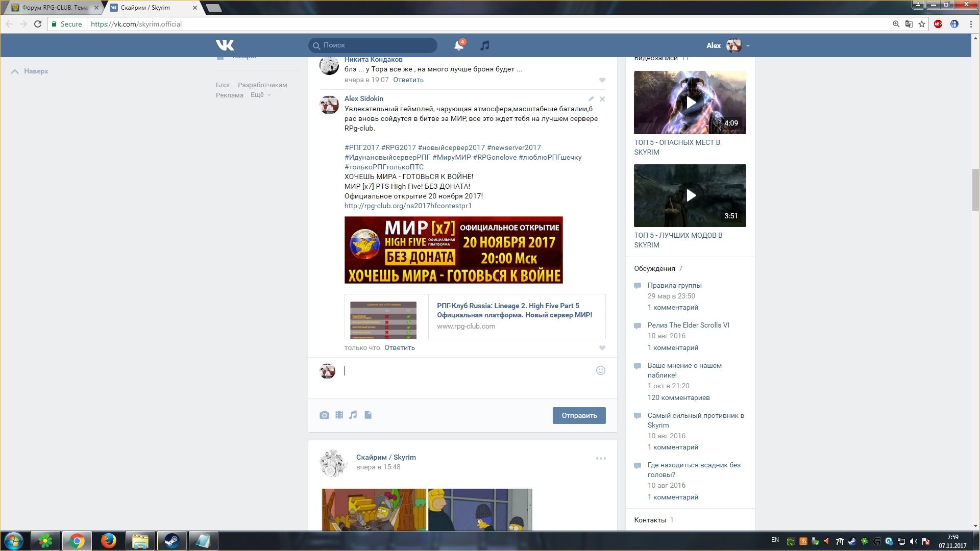This screenshot has height=551, width=980.
Task: Expand the Alex profile dropdown menu
Action: tap(748, 46)
